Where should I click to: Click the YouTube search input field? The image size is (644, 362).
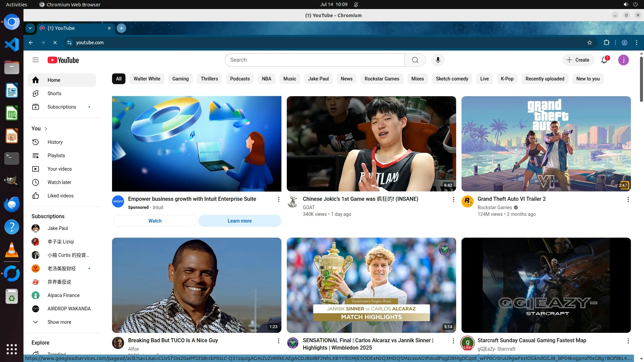pyautogui.click(x=315, y=60)
